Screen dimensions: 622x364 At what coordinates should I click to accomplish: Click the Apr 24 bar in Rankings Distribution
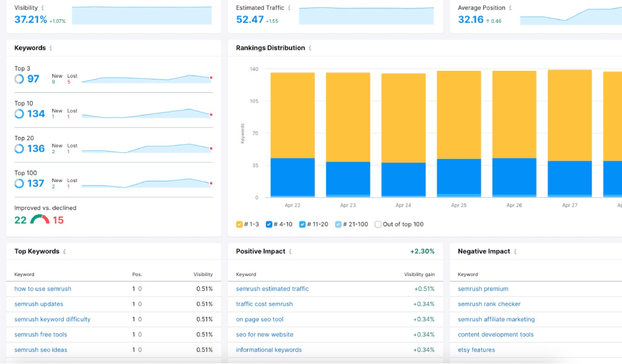click(403, 135)
